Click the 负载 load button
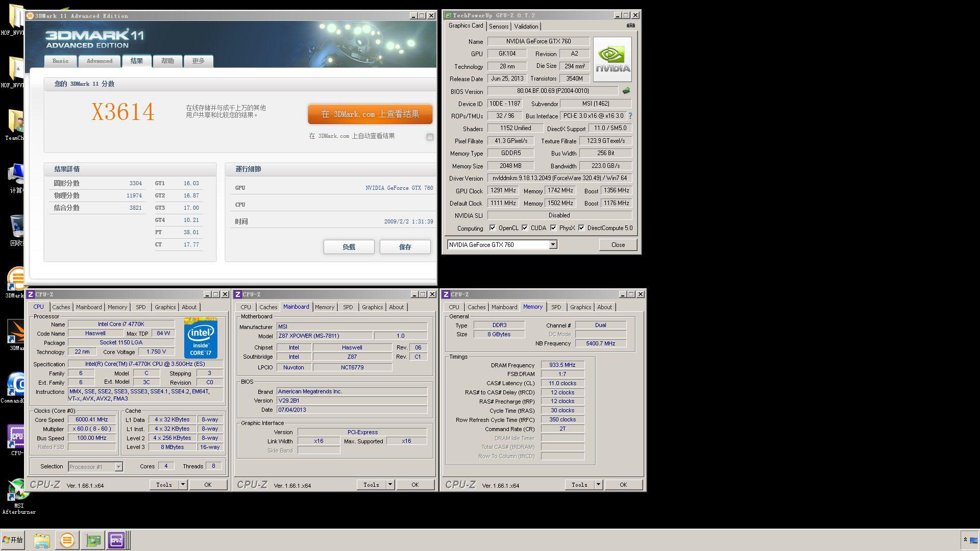Image resolution: width=980 pixels, height=551 pixels. 349,247
